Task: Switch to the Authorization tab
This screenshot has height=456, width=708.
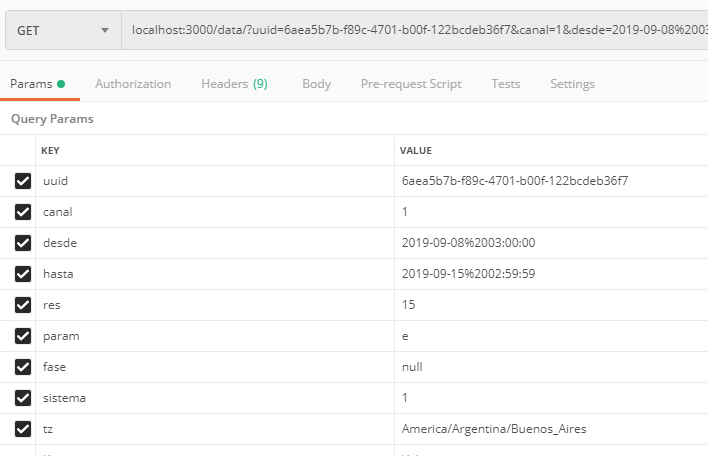Action: pyautogui.click(x=133, y=84)
